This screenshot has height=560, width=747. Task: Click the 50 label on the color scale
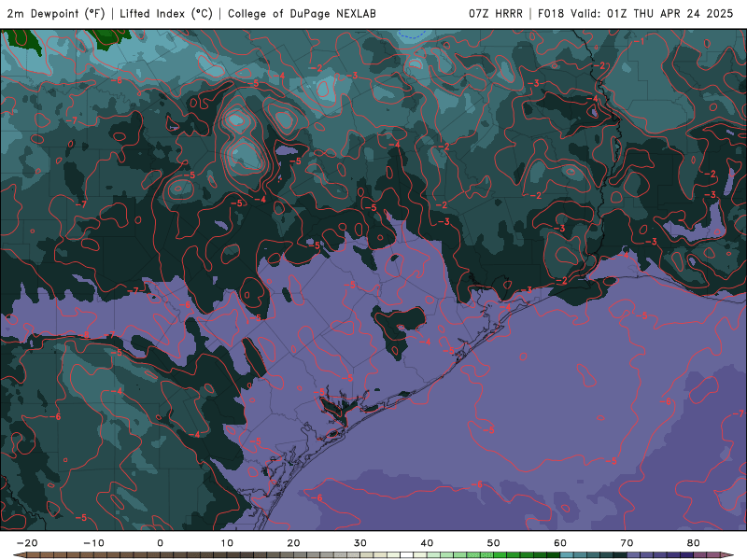(x=494, y=543)
